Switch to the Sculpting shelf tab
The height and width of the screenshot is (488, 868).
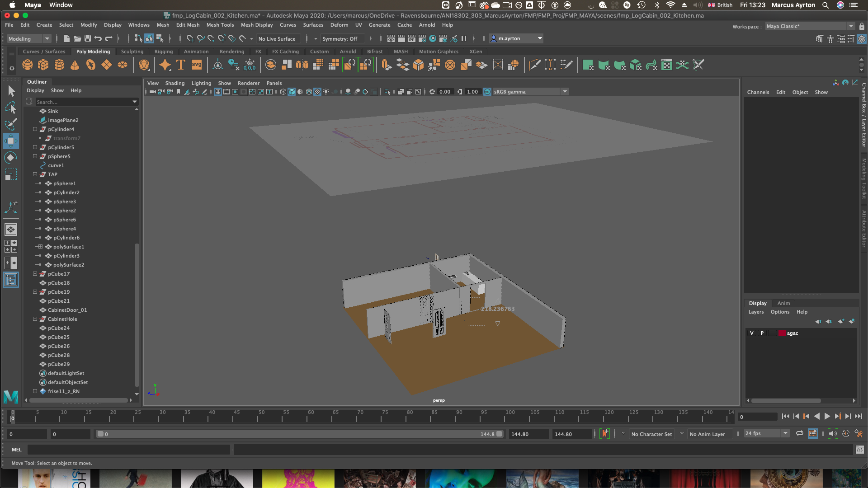(132, 52)
